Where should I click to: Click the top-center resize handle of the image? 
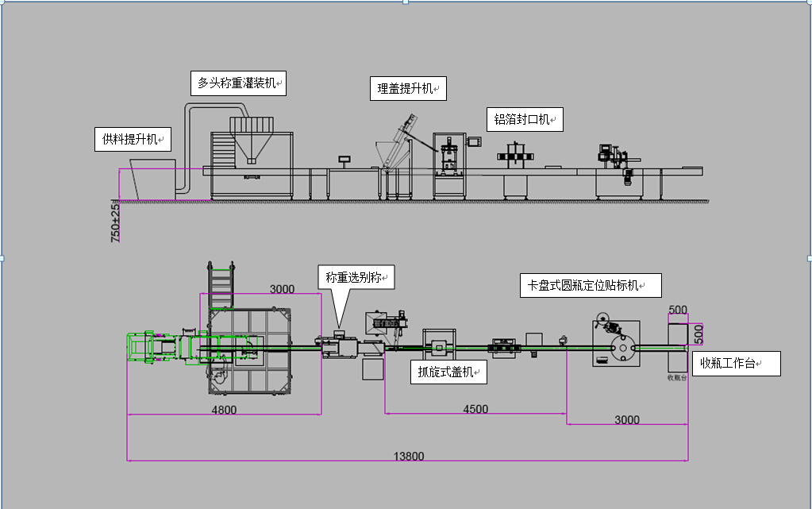(406, 2)
